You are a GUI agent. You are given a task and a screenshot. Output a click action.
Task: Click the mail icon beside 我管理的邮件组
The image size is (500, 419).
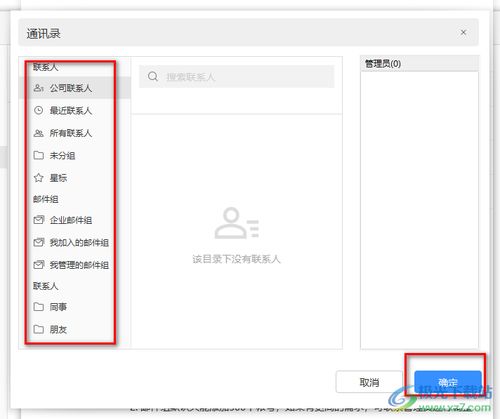tap(39, 265)
